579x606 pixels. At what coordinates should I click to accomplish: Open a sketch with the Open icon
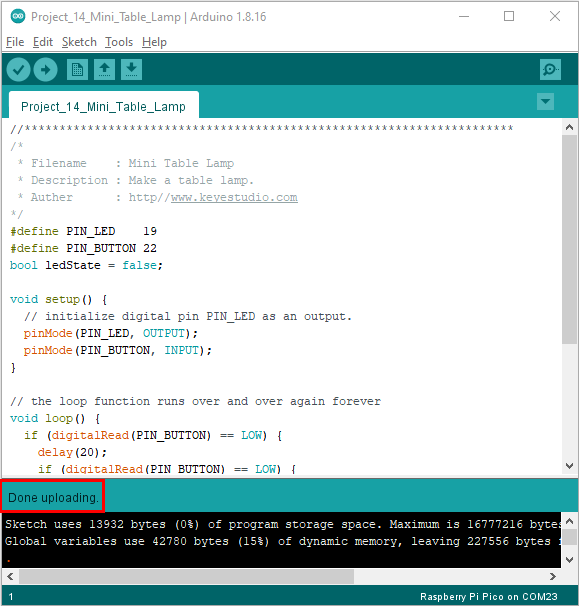[104, 70]
